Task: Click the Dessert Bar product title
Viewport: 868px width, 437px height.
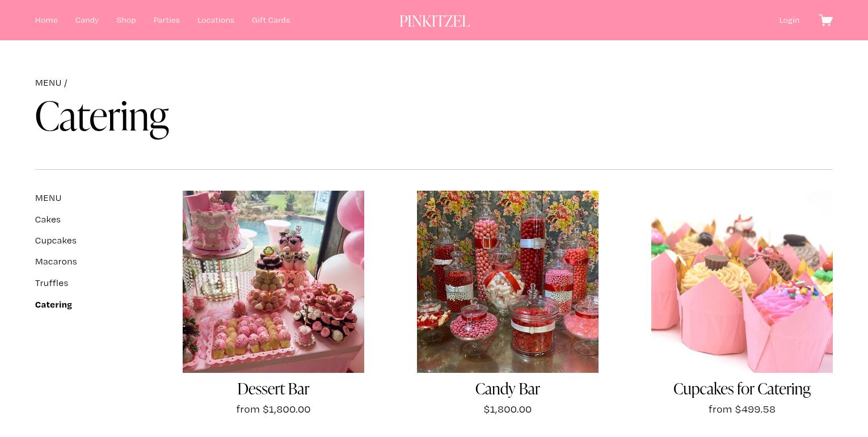Action: click(x=273, y=389)
